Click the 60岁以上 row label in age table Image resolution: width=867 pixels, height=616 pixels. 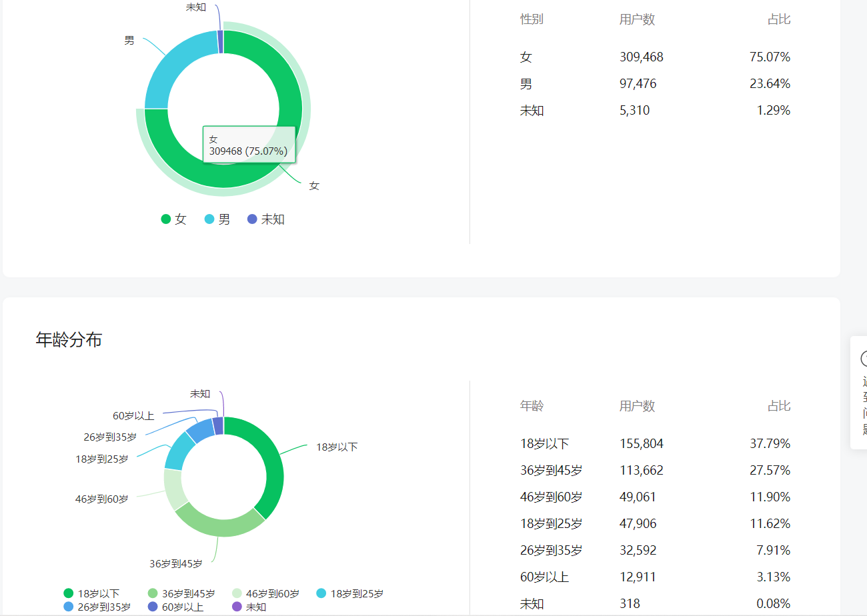pos(544,577)
